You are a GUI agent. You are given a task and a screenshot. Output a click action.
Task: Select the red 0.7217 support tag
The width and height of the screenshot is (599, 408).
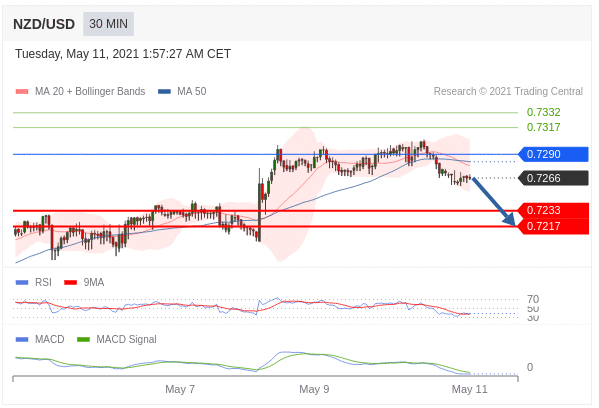pos(553,226)
